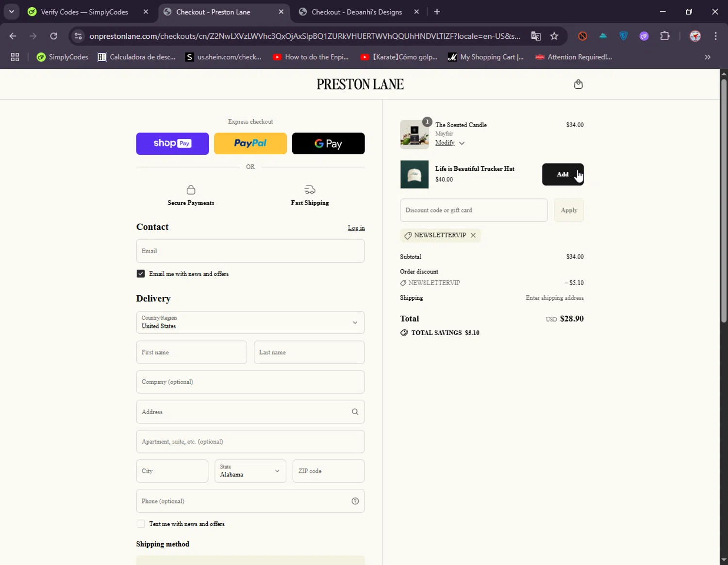The width and height of the screenshot is (728, 565).
Task: Focus the First name field
Action: pyautogui.click(x=191, y=353)
